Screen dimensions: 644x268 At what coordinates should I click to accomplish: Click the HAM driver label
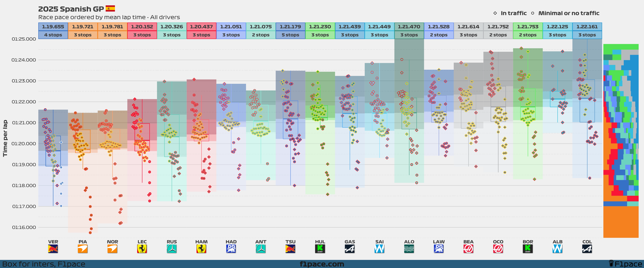tap(201, 242)
